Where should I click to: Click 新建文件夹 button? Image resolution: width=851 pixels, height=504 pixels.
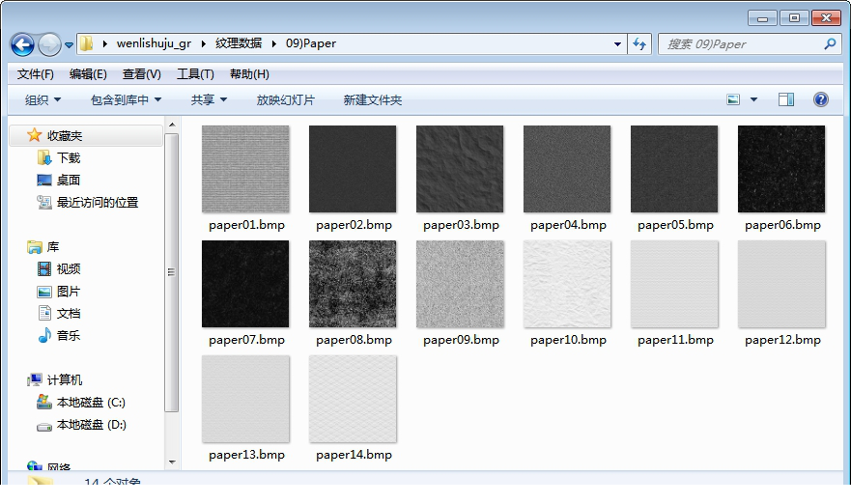[x=372, y=99]
